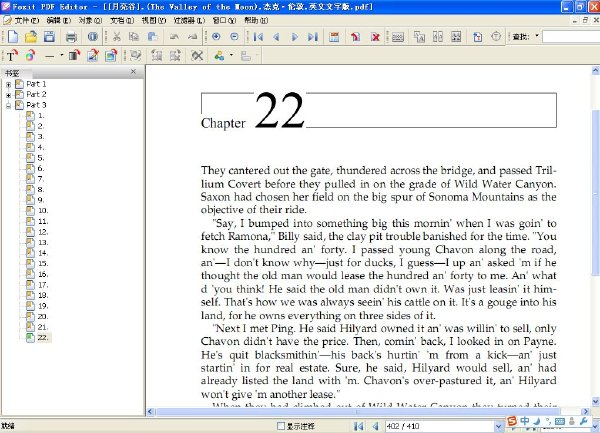Viewport: 600px width, 433px height.
Task: Click the rotate page red arrow icon
Action: [x=355, y=37]
